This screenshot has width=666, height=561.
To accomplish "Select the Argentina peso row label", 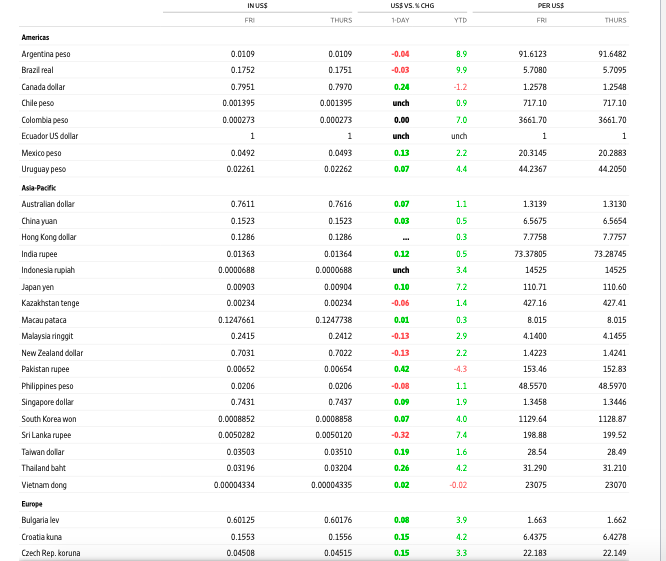I will tap(46, 54).
